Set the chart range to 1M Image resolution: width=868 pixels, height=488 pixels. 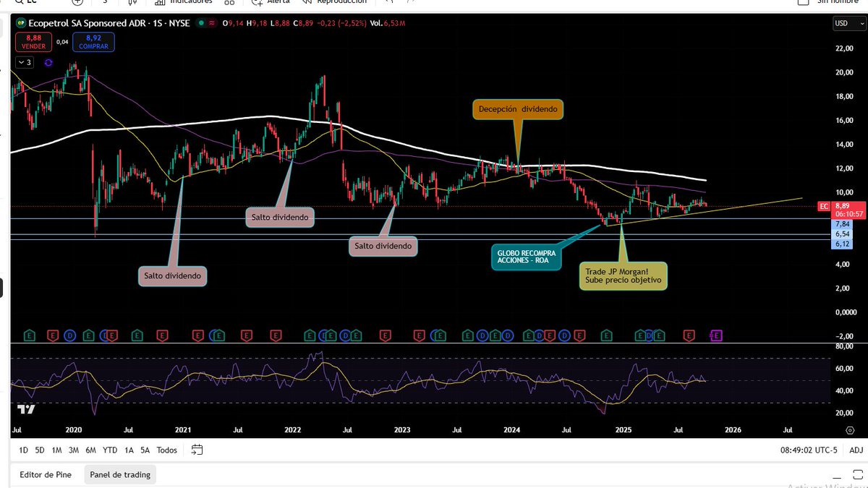click(56, 450)
